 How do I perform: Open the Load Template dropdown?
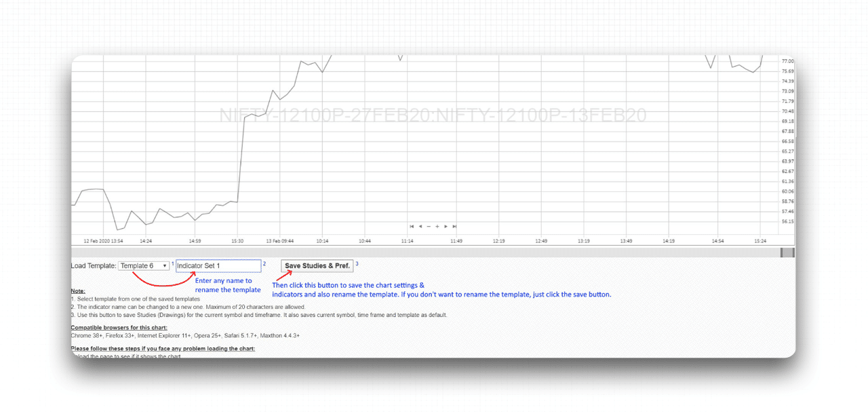pos(144,266)
